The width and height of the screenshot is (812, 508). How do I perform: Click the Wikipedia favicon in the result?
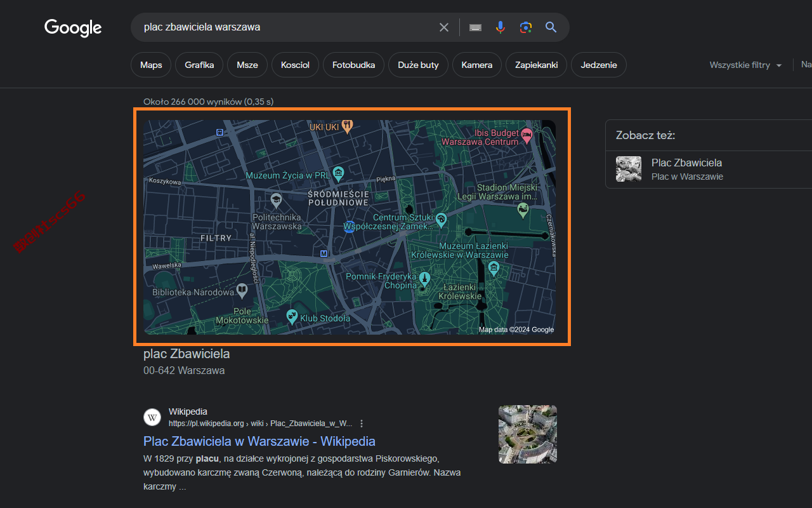[152, 417]
